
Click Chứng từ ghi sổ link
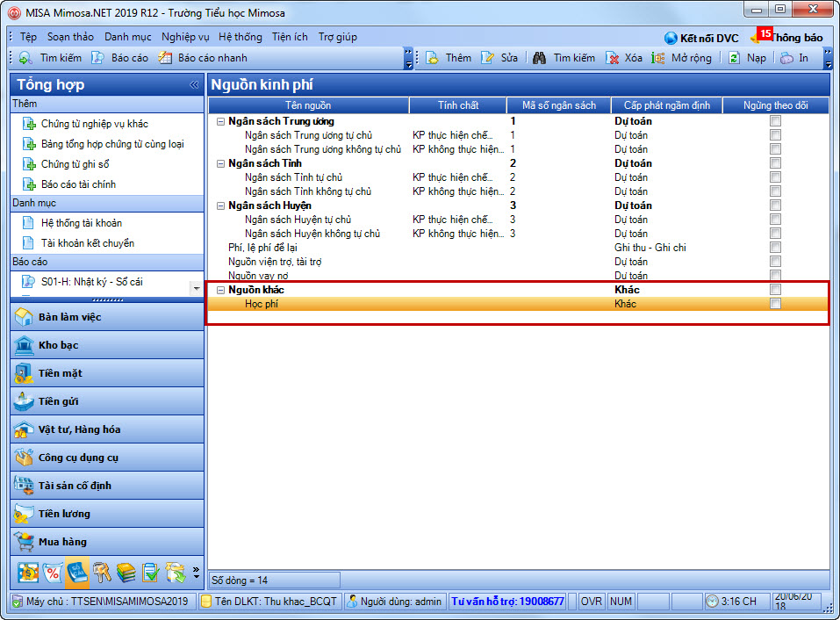coord(75,164)
